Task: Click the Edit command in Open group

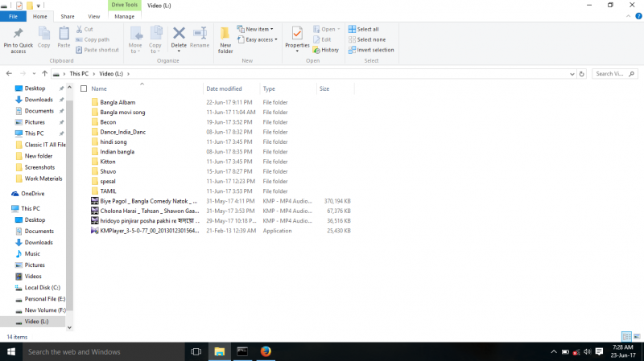Action: [322, 39]
